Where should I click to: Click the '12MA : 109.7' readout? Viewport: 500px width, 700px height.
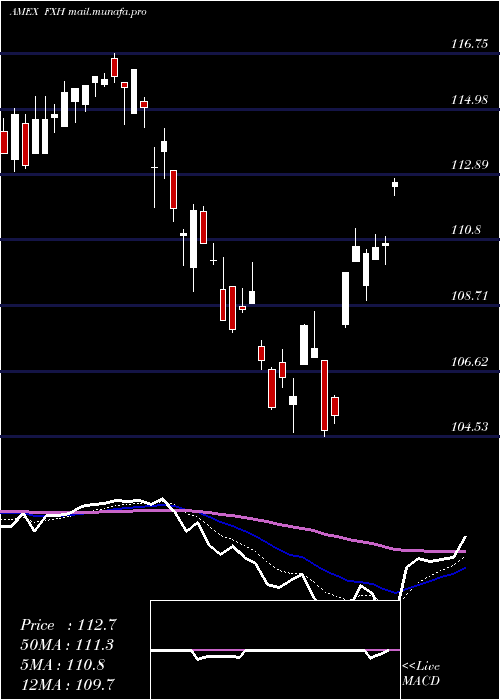point(67,684)
